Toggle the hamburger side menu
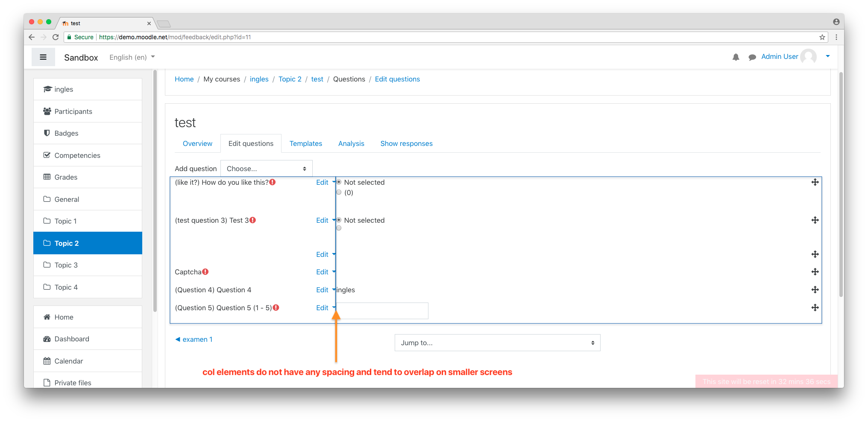Screen dimensions: 868x422 coord(43,57)
